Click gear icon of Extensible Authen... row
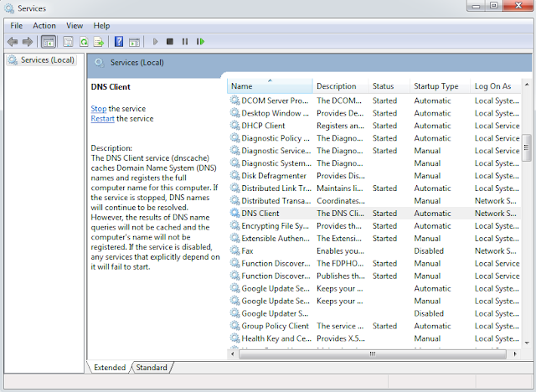The image size is (536, 392). pyautogui.click(x=234, y=238)
